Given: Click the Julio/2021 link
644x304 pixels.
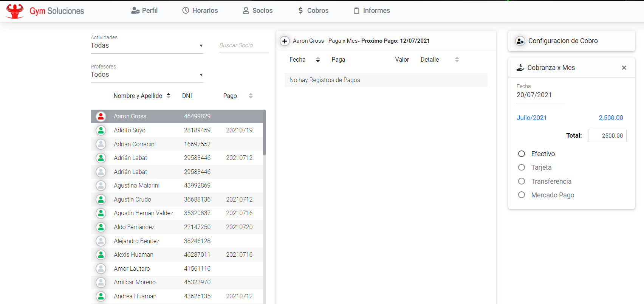Looking at the screenshot, I should (531, 118).
